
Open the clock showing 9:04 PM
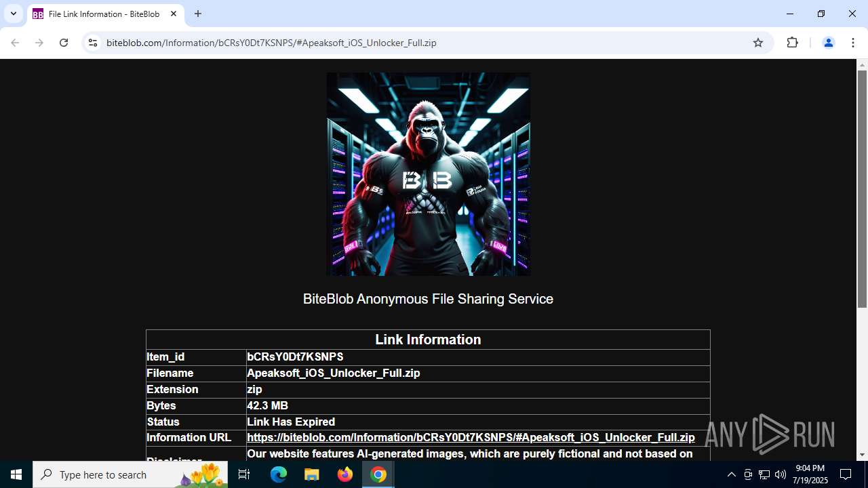point(811,474)
